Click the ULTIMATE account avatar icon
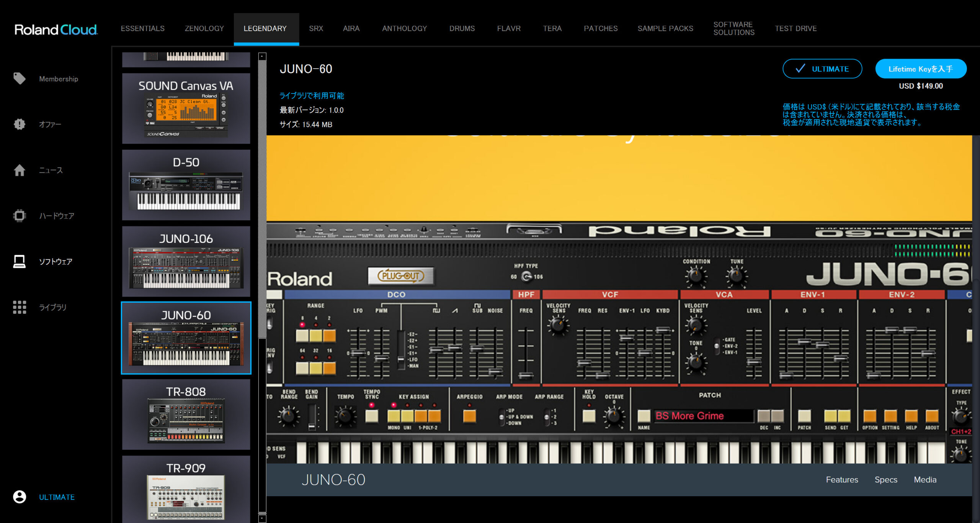 (19, 497)
